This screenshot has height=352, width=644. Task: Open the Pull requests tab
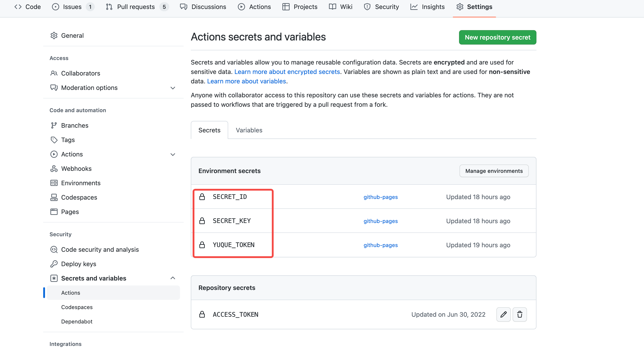click(136, 7)
